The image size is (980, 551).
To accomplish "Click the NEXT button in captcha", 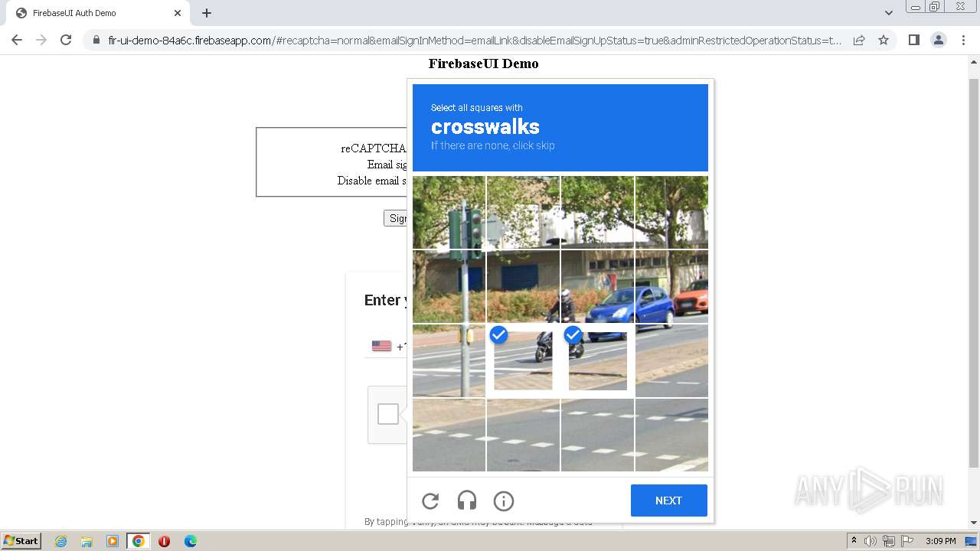I will 668,500.
